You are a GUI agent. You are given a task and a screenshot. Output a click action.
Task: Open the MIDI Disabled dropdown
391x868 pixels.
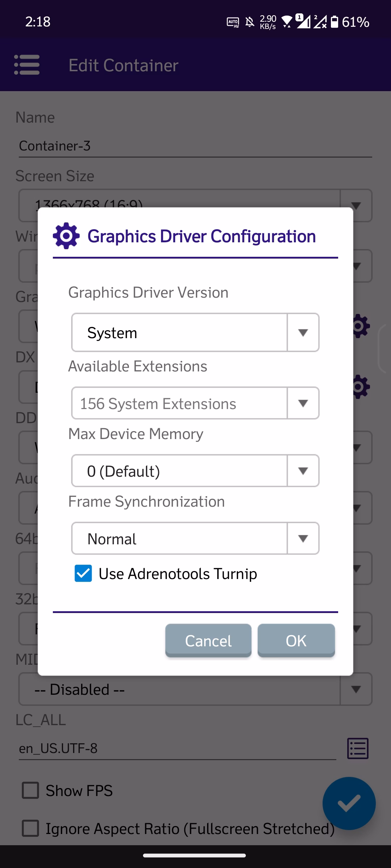(x=195, y=689)
